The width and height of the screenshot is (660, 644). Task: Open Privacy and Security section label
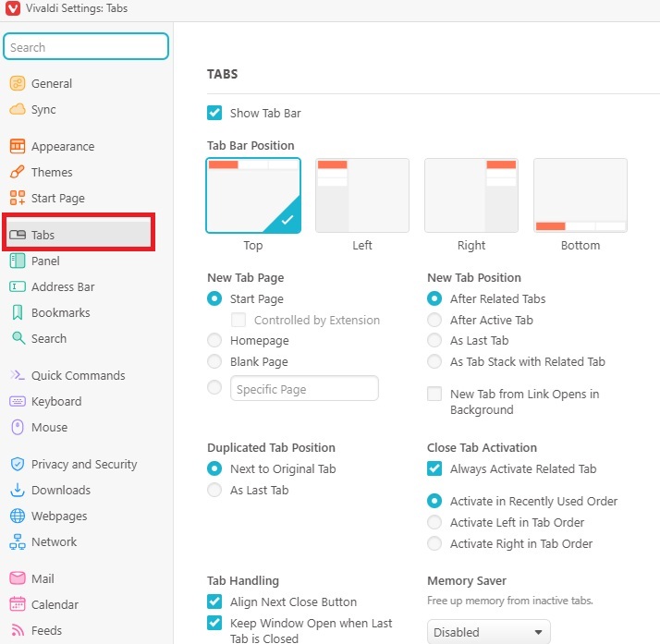coord(84,464)
